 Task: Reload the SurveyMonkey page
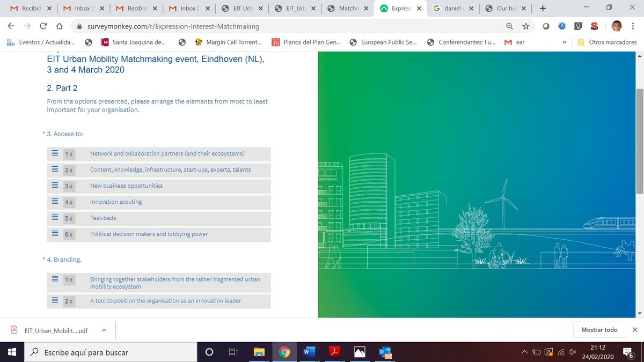coord(43,26)
